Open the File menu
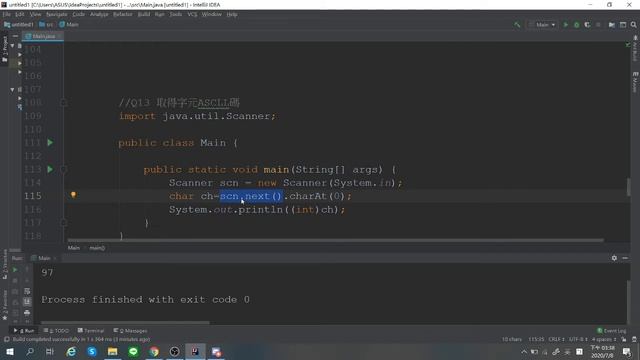Image resolution: width=640 pixels, height=360 pixels. coord(7,14)
